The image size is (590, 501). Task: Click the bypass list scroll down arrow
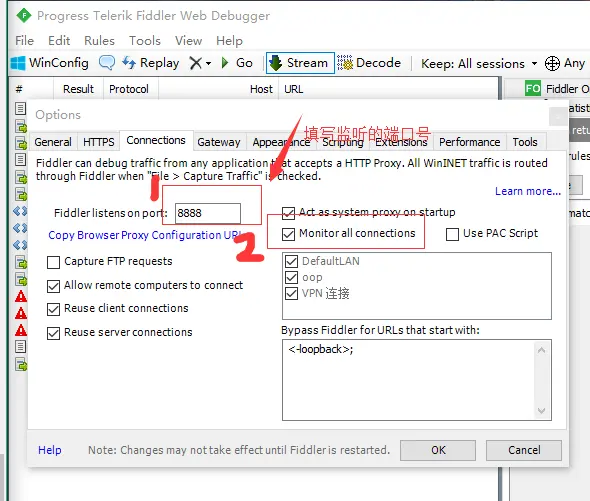(x=541, y=411)
